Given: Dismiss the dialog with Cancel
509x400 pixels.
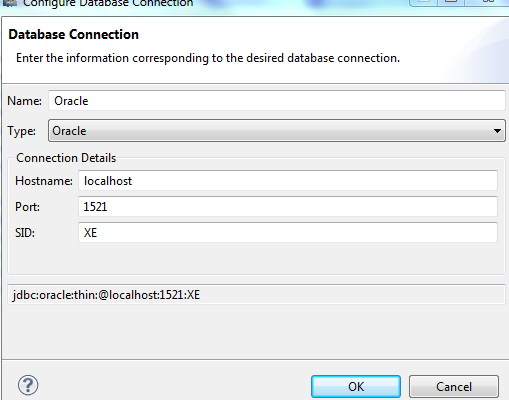Looking at the screenshot, I should [x=454, y=387].
